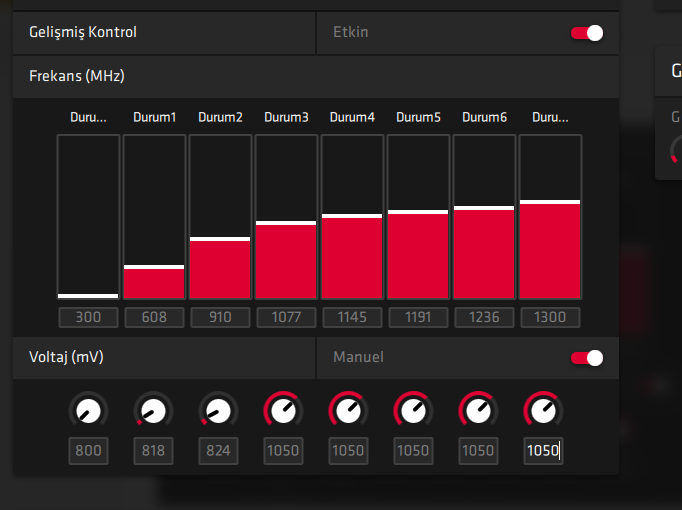The height and width of the screenshot is (510, 682).
Task: Click the Durum6 frequency bar
Action: point(484,217)
